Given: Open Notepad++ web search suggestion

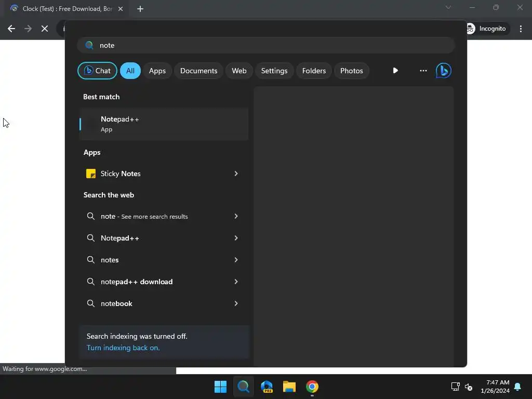Looking at the screenshot, I should pyautogui.click(x=164, y=238).
